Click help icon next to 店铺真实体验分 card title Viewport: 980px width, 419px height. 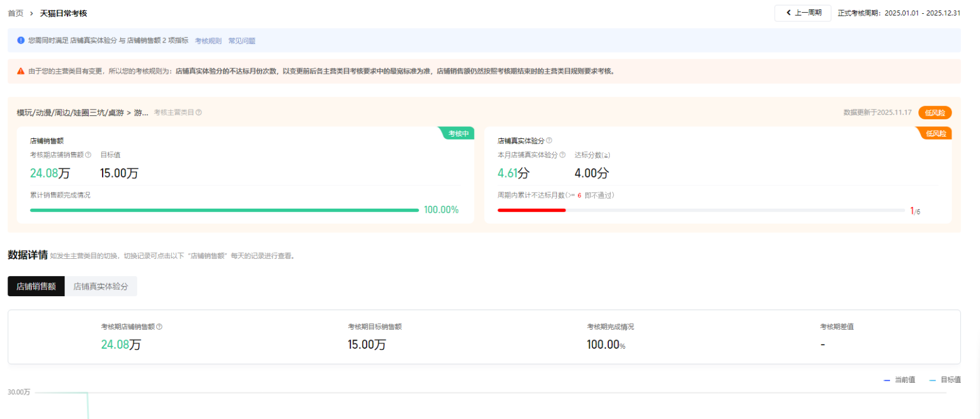[549, 141]
